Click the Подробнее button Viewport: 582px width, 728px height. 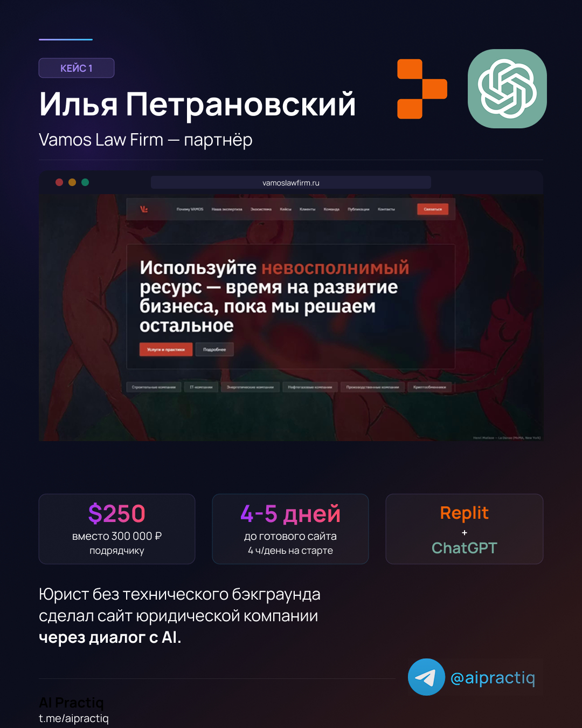[x=214, y=349]
